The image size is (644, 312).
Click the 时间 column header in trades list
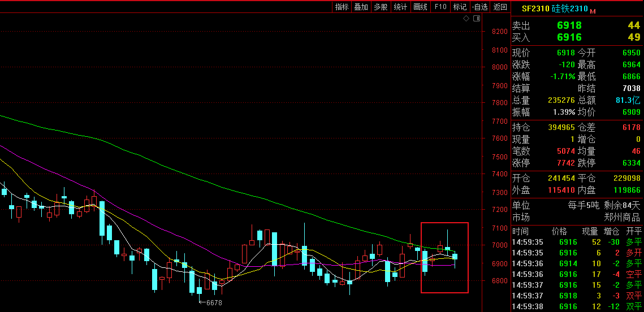520,231
